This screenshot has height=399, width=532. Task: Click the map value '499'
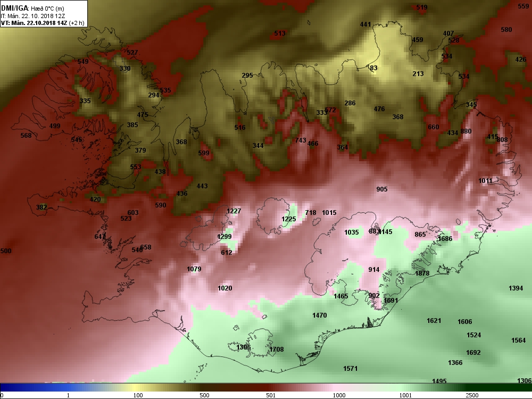pos(55,126)
